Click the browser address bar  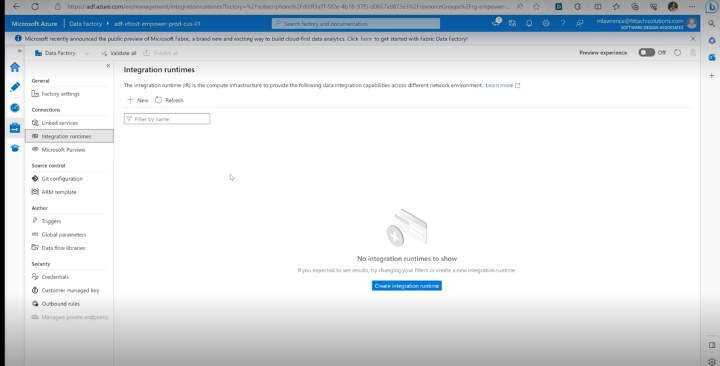coord(289,6)
